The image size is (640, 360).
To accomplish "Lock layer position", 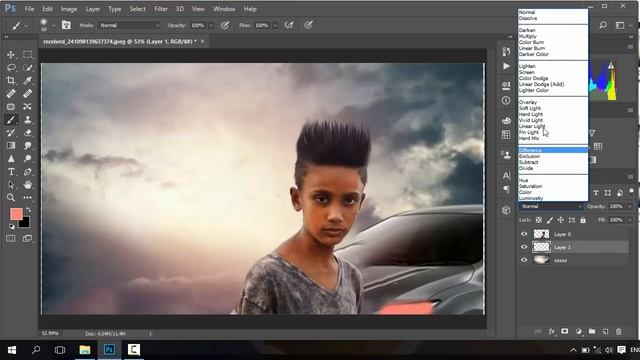I will click(561, 220).
